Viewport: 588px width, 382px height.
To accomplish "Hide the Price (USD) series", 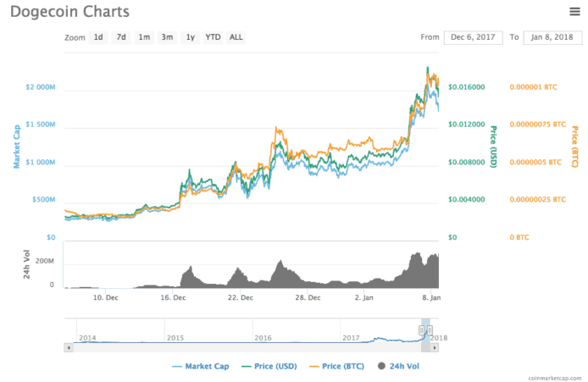I will coord(269,366).
